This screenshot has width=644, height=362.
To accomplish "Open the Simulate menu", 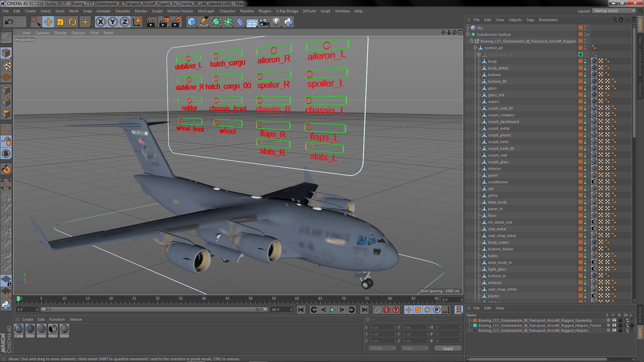I will 123,11.
